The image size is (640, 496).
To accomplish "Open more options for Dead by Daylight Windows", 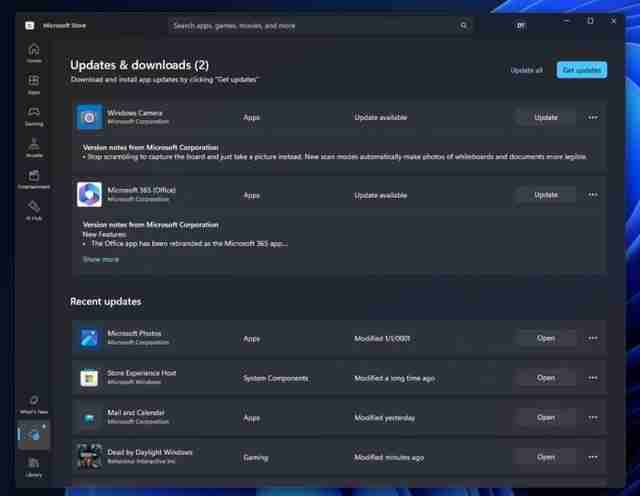I will point(593,457).
